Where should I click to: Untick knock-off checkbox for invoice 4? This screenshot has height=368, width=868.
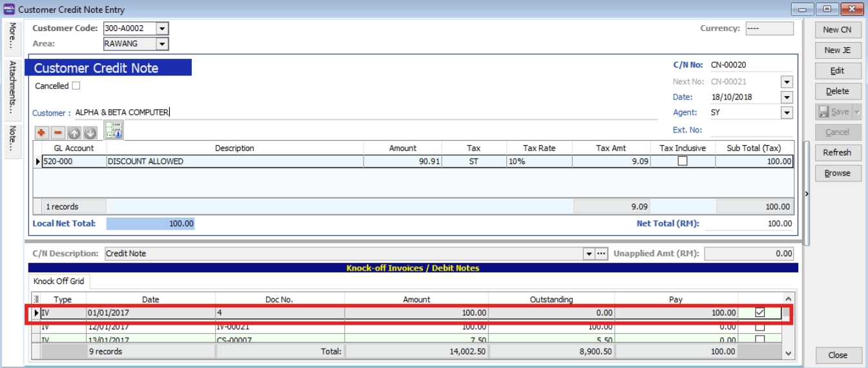[759, 312]
